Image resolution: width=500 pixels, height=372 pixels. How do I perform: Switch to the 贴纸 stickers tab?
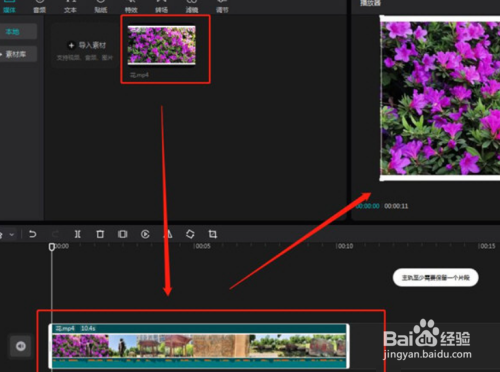pos(101,7)
